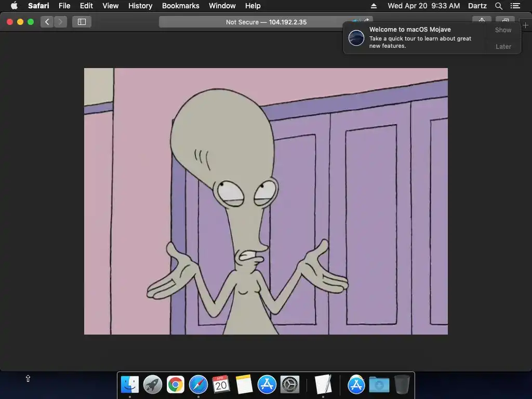Image resolution: width=532 pixels, height=399 pixels.
Task: Open the History menu
Action: 140,6
